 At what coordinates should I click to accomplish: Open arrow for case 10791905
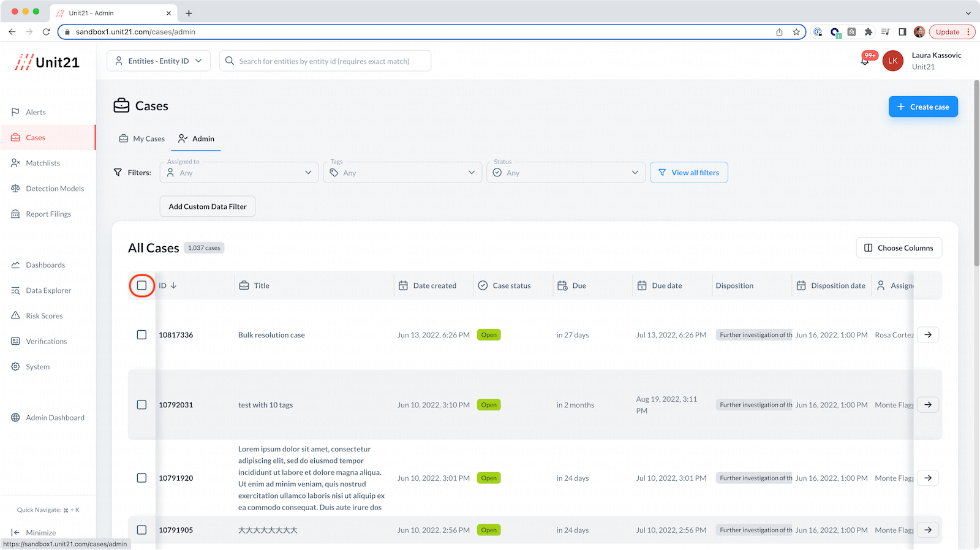[928, 530]
